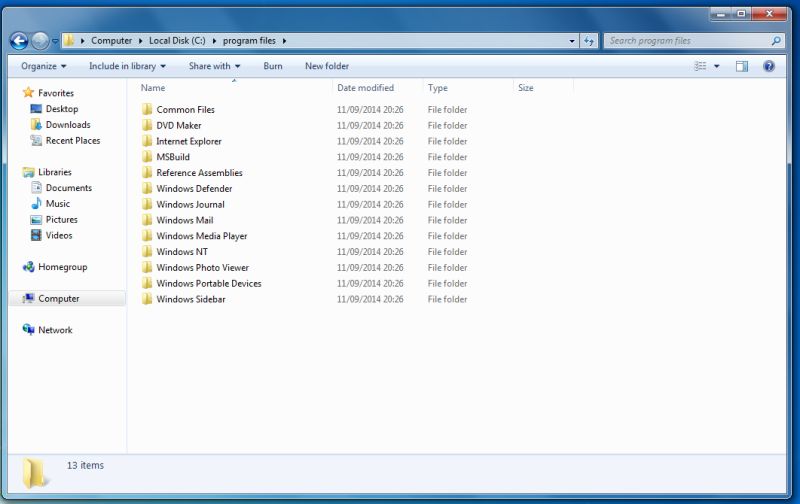Image resolution: width=800 pixels, height=504 pixels.
Task: Open recent pages dropdown beside Forward arrow
Action: point(55,41)
